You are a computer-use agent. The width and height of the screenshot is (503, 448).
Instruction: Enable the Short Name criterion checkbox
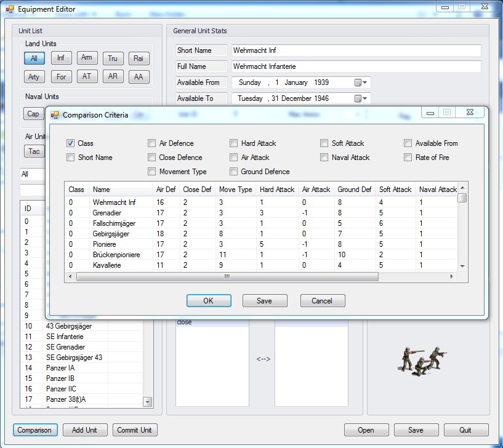tap(70, 158)
